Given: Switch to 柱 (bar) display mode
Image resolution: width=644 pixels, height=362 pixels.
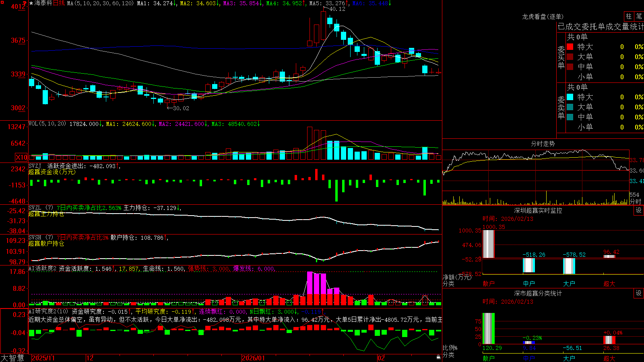Looking at the screenshot, I should click(x=629, y=16).
